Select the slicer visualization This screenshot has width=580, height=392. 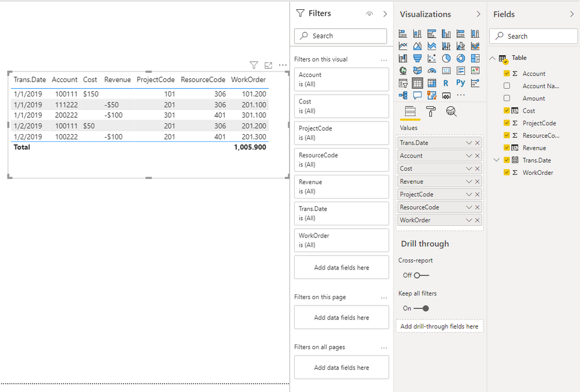click(x=403, y=83)
